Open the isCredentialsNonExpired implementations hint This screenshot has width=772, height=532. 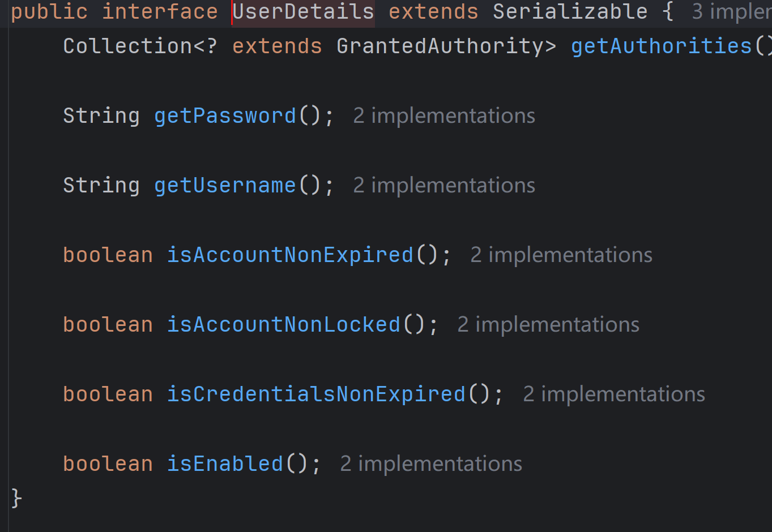pyautogui.click(x=613, y=394)
